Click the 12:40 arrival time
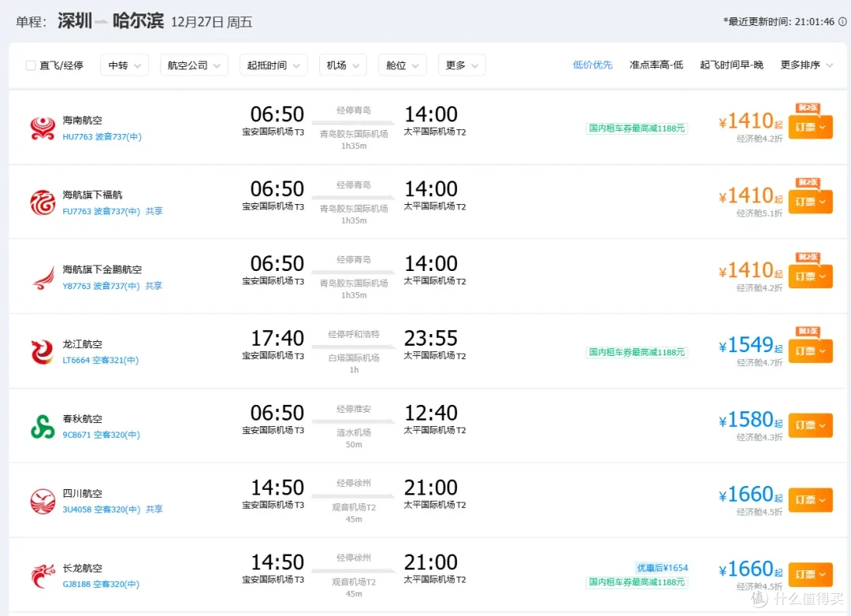The image size is (851, 616). [x=431, y=413]
